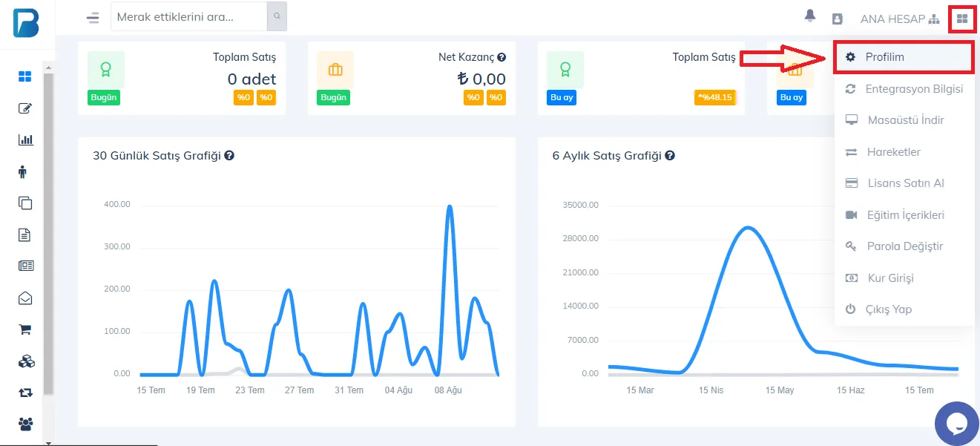Select Profilim from the menu
Screen dimensions: 980x446
(904, 57)
